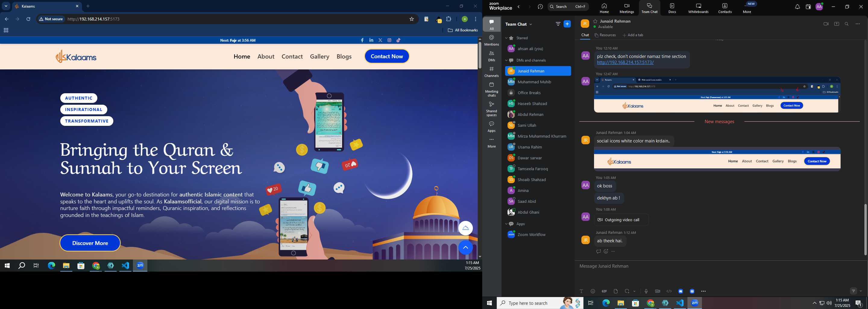
Task: Toggle text formatting in message box
Action: [x=581, y=291]
